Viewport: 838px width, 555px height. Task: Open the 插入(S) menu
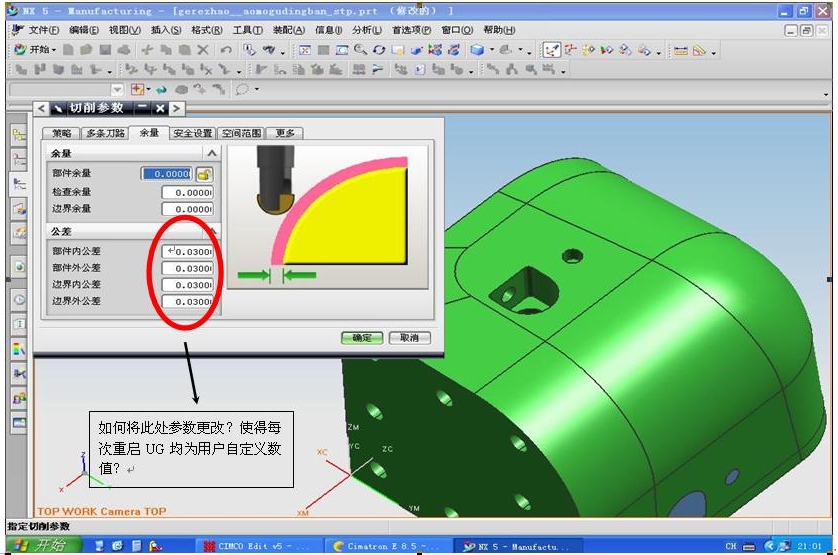point(166,30)
